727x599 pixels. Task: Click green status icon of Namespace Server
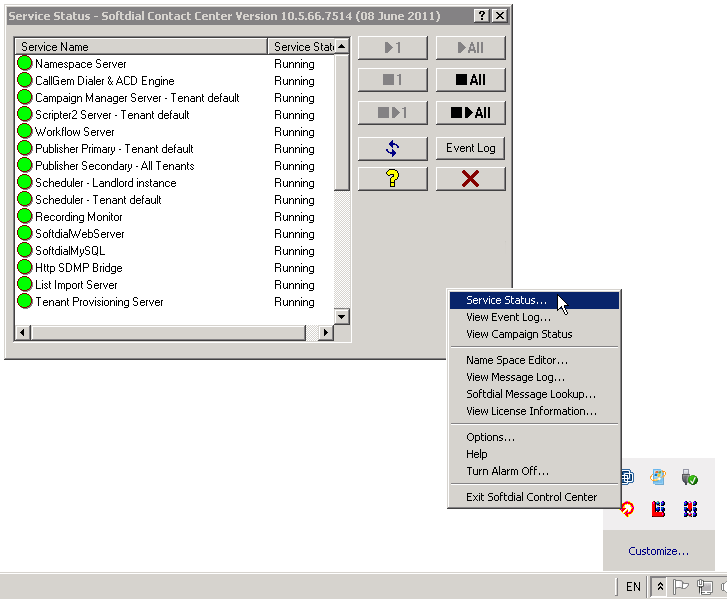click(25, 63)
